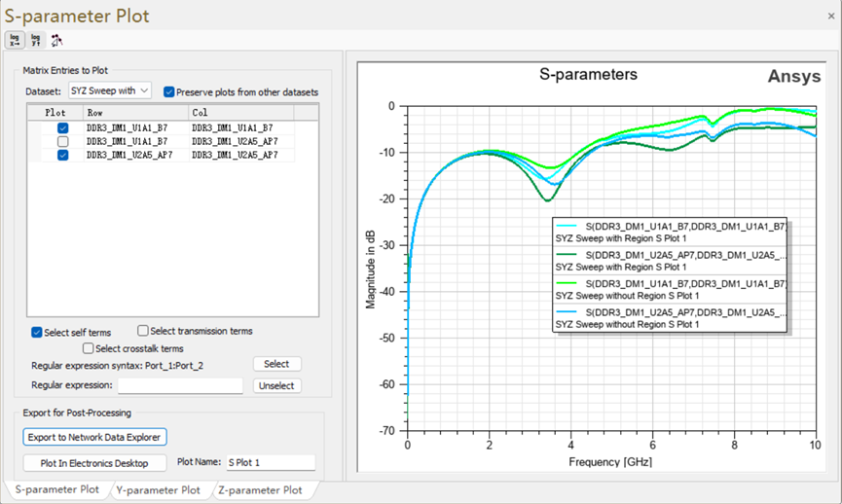
Task: Uncheck plot box for DDR3_DM1_U1A1_B7 self term
Action: pos(63,127)
